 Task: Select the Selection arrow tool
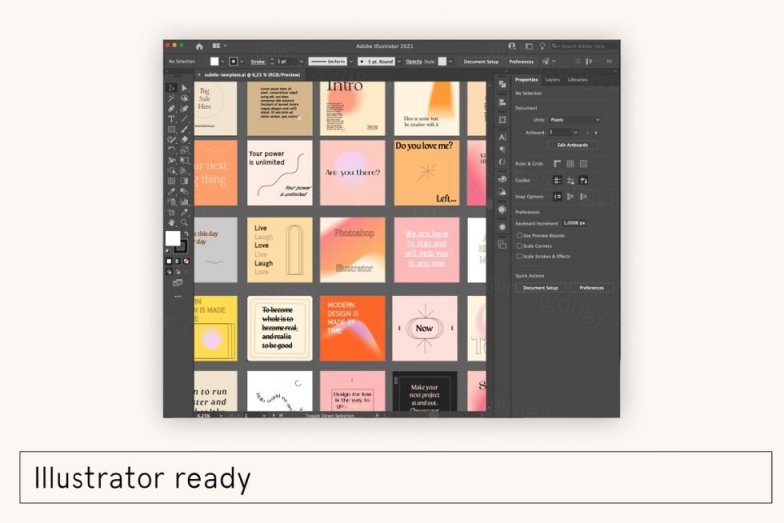click(171, 88)
